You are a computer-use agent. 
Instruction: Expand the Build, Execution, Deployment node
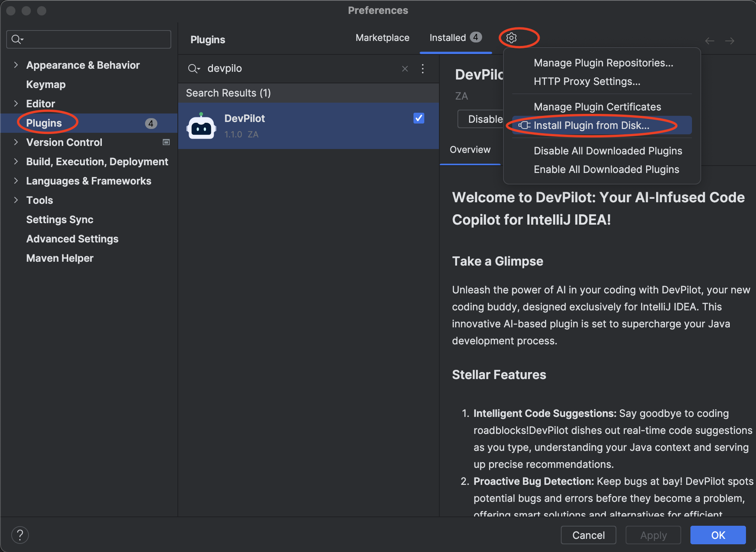click(x=16, y=162)
